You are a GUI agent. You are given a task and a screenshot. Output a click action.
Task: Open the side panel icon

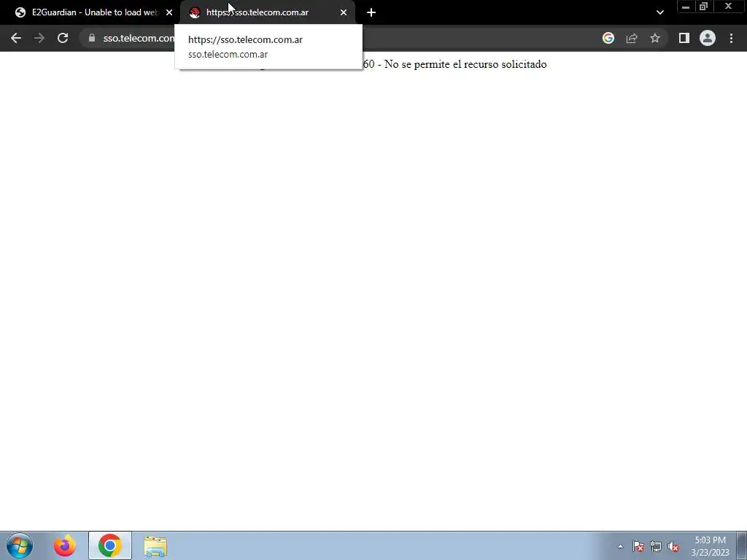684,38
